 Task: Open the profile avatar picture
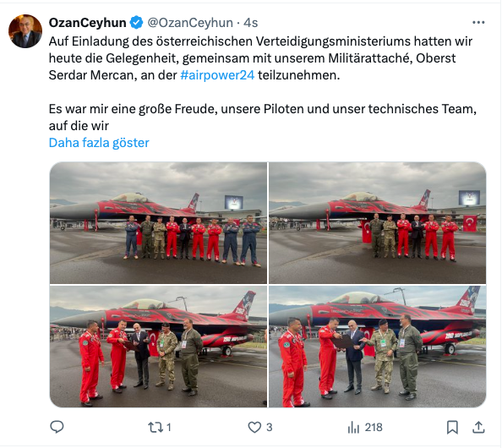[x=25, y=31]
